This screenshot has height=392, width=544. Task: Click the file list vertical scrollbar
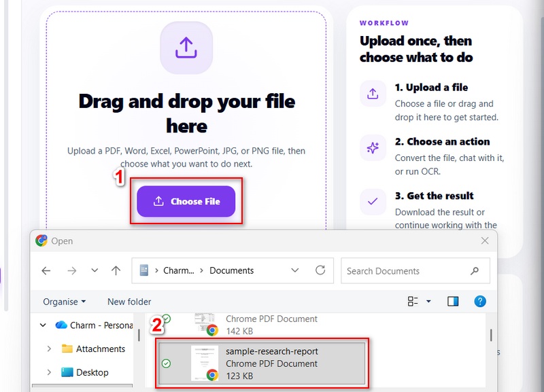pos(491,335)
